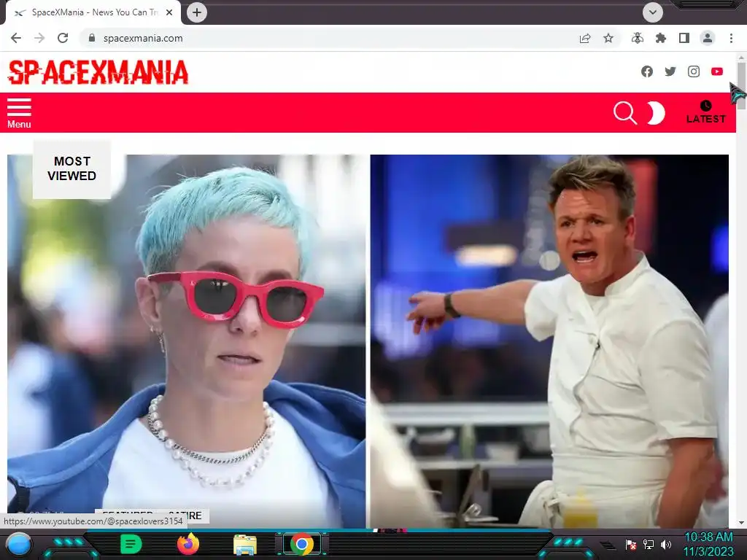Open the green notes app on taskbar
Image resolution: width=747 pixels, height=560 pixels.
[x=131, y=544]
